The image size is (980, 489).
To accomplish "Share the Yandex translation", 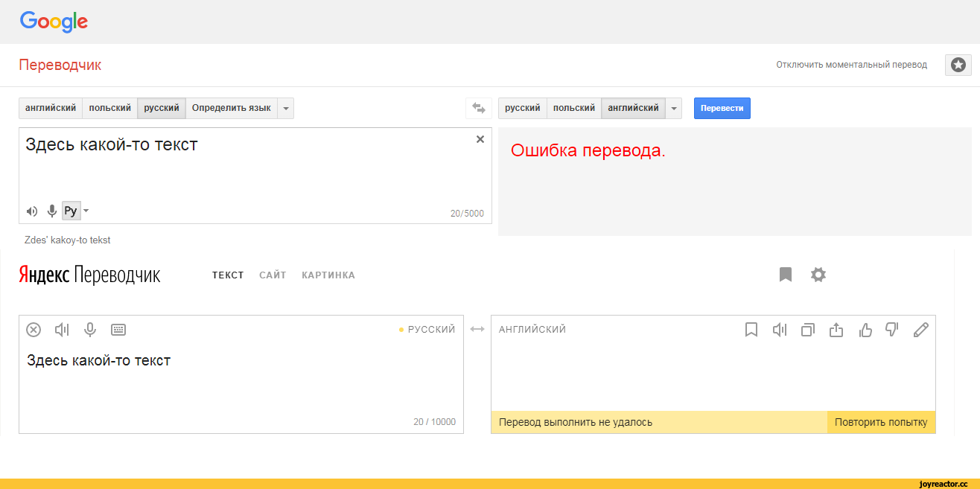I will 836,330.
